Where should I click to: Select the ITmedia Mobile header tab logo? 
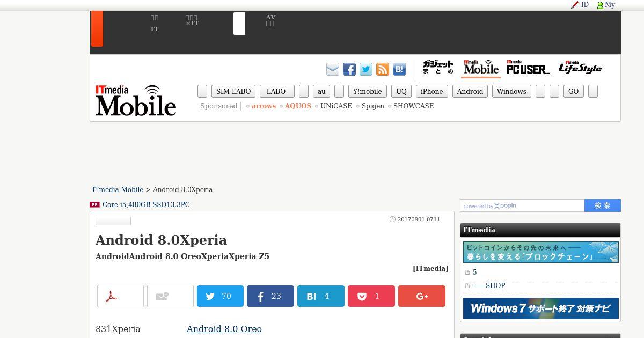point(481,68)
